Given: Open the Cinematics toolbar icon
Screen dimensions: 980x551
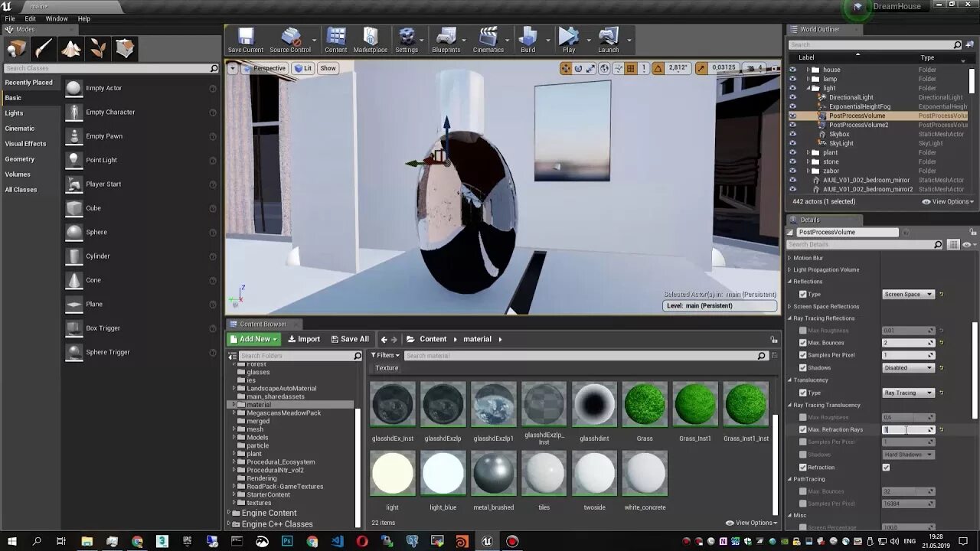Looking at the screenshot, I should (488, 40).
